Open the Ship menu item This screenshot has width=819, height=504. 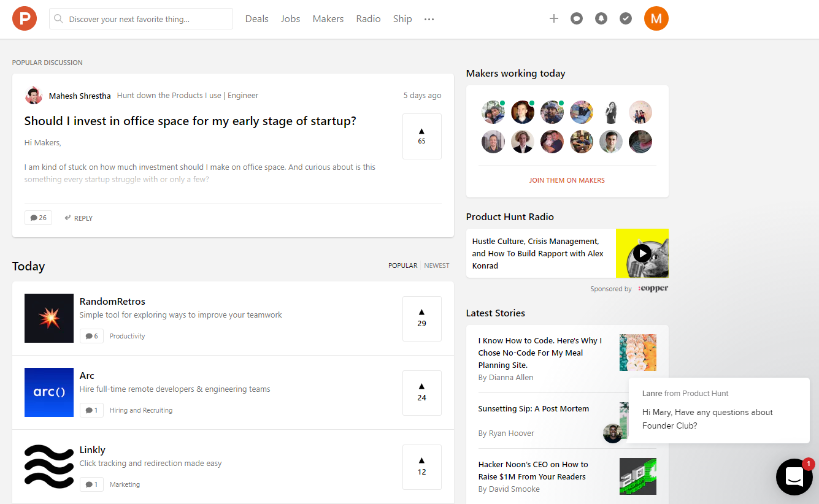click(x=402, y=19)
